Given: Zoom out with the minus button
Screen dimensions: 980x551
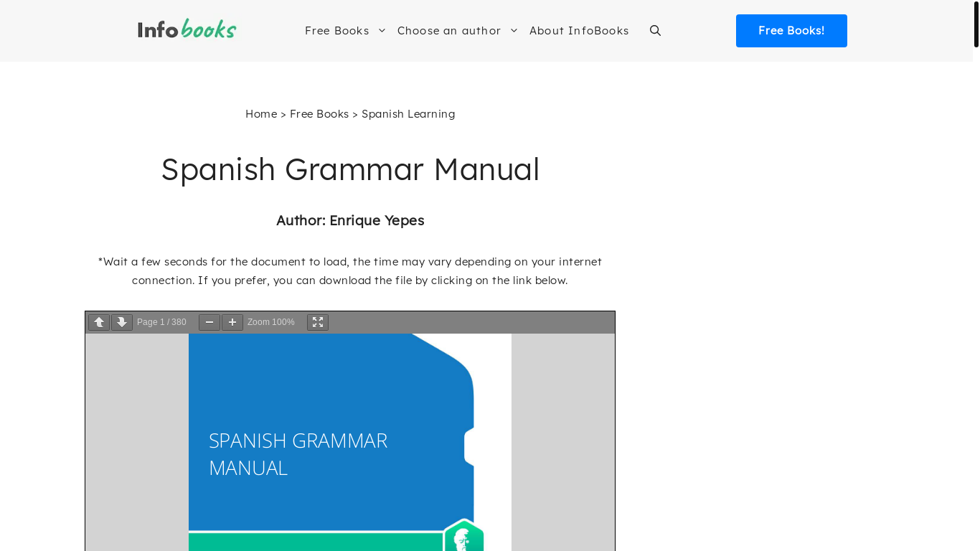Looking at the screenshot, I should (x=209, y=322).
